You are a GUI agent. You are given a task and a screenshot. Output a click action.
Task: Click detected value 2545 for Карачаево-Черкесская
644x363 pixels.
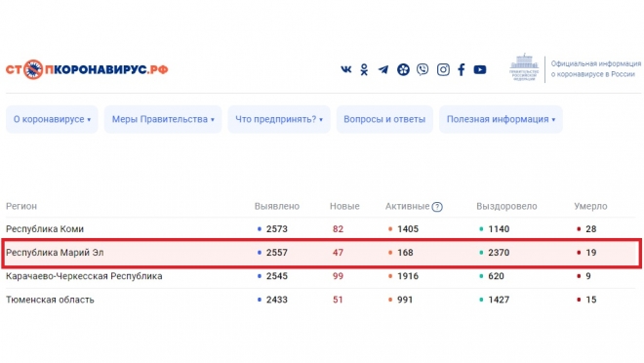pos(276,276)
